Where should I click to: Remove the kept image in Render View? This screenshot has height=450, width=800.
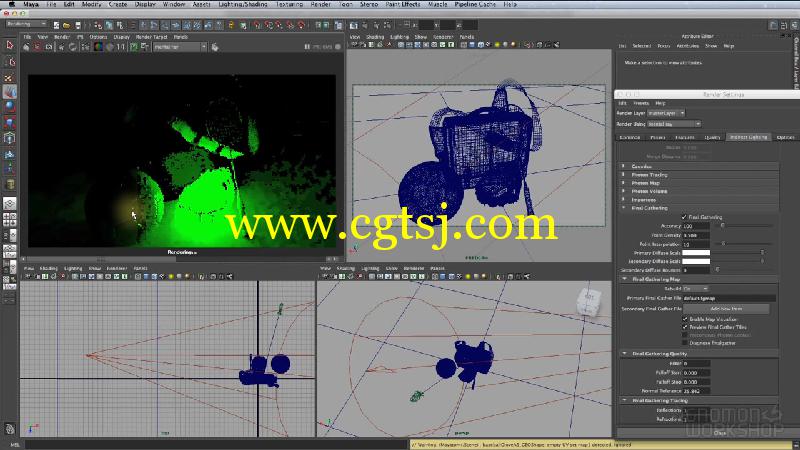[x=145, y=47]
